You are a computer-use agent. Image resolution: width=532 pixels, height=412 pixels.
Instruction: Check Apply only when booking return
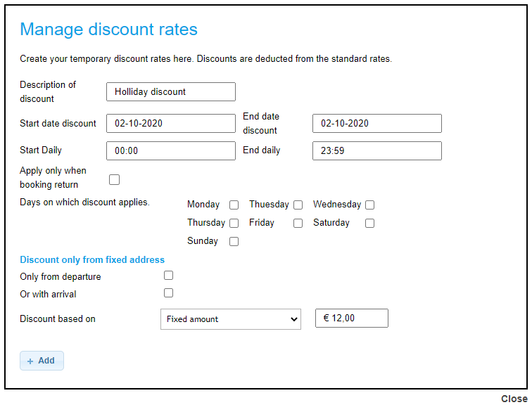115,179
